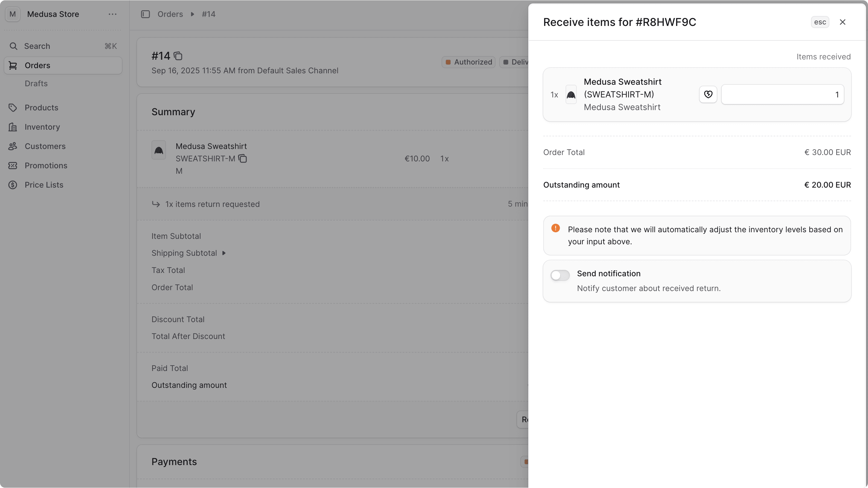868x488 pixels.
Task: Open Inventory from the sidebar
Action: click(42, 127)
